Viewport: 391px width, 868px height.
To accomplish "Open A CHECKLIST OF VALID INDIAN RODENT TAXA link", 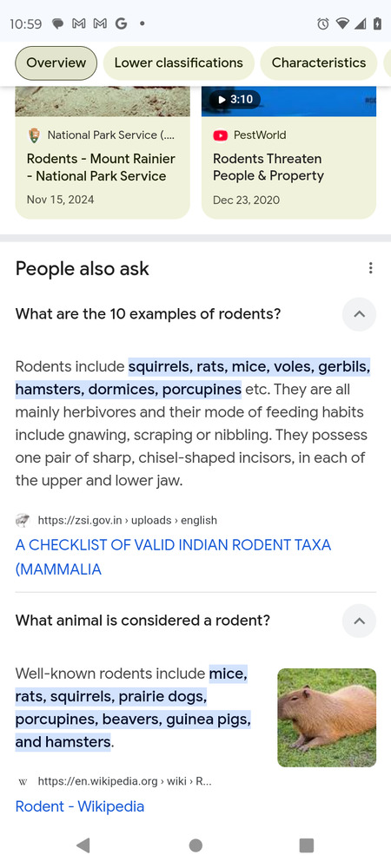I will tap(173, 557).
